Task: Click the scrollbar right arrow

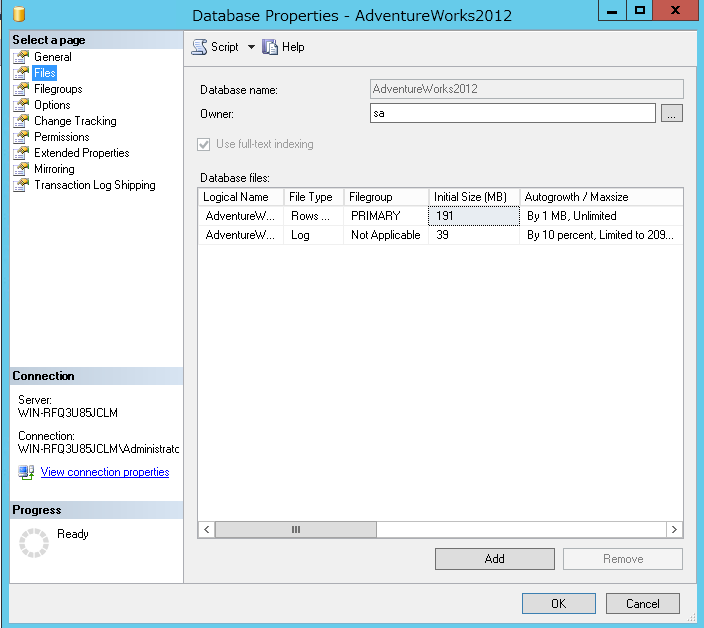Action: 674,530
